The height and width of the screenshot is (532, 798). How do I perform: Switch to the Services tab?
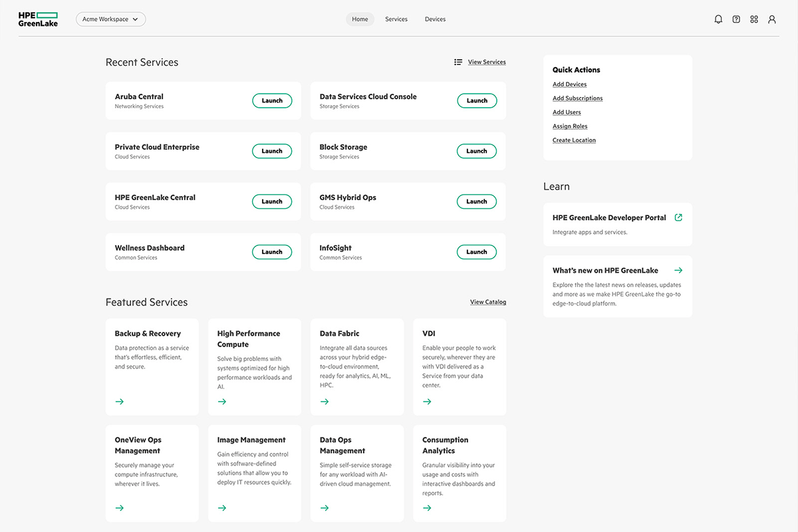396,19
